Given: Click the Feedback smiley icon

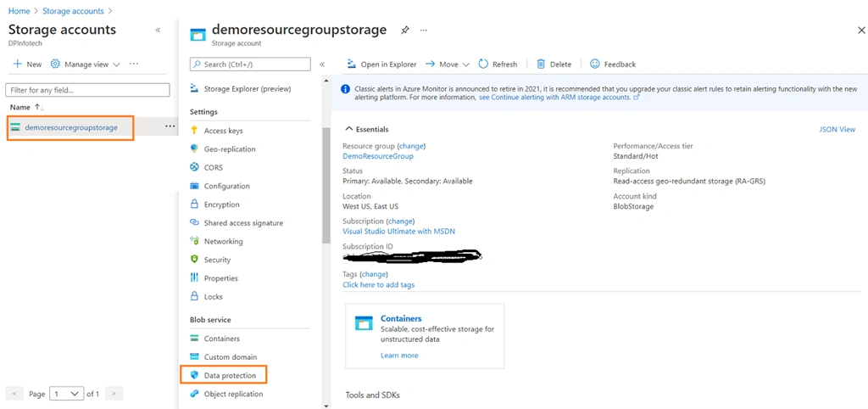Looking at the screenshot, I should click(595, 64).
